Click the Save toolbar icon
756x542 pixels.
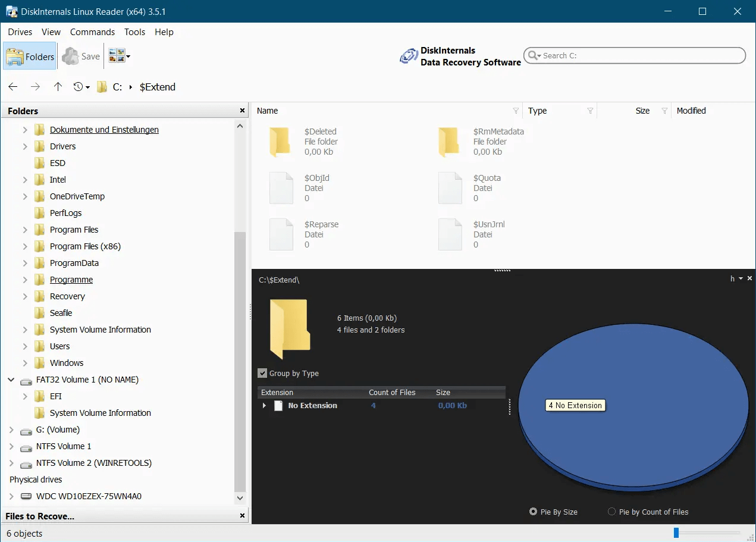81,57
